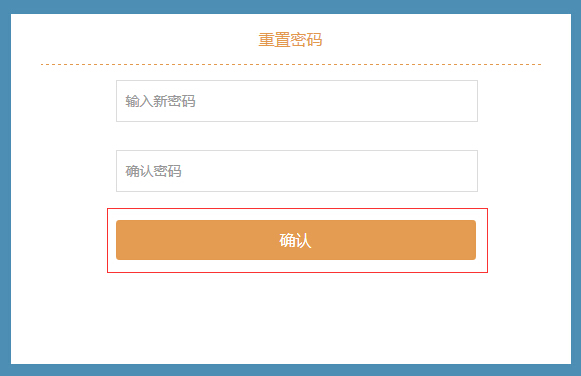This screenshot has width=581, height=376.
Task: Click gap between the two password fields
Action: click(x=297, y=136)
